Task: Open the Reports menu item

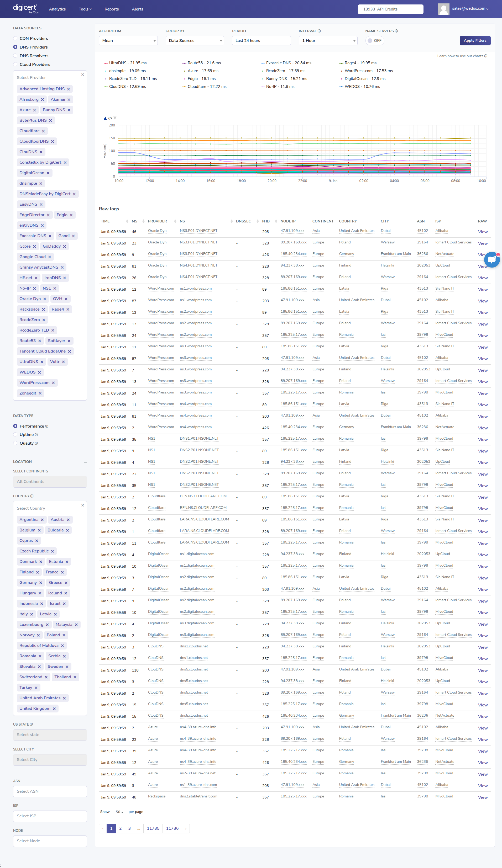Action: point(111,9)
